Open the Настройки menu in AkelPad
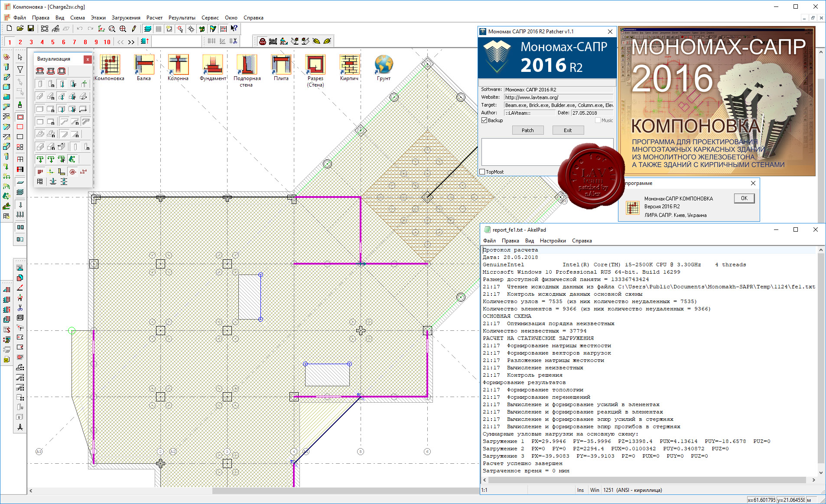826x504 pixels. (x=553, y=241)
